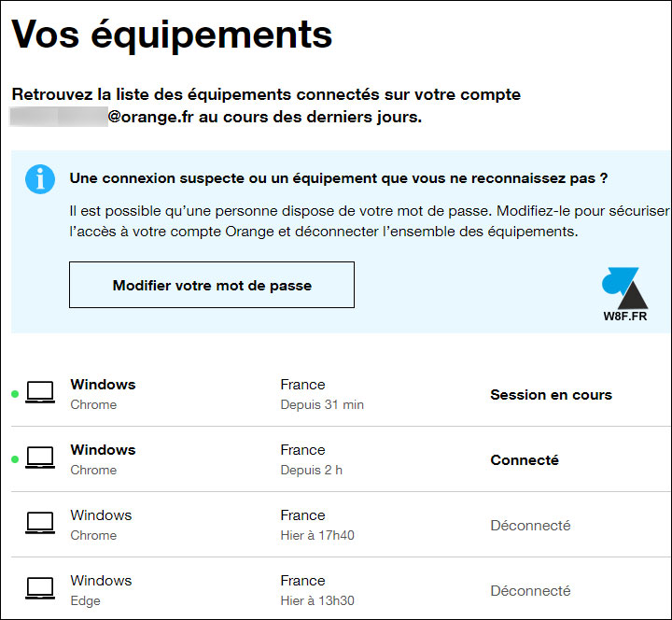The image size is (672, 620).
Task: Click 'Depuis 2 h' timestamp
Action: pos(311,470)
